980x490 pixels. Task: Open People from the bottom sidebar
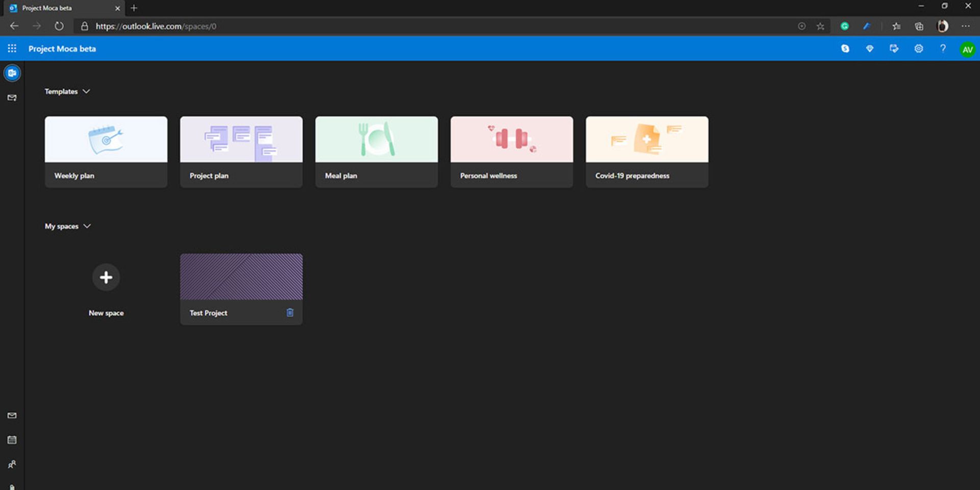tap(12, 464)
